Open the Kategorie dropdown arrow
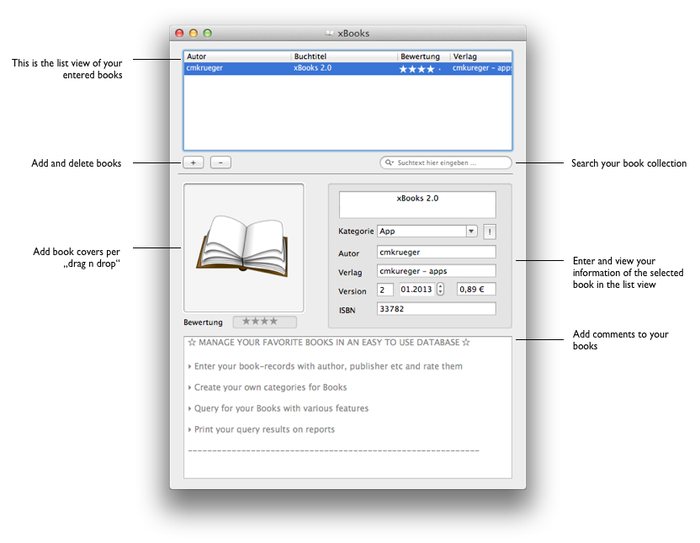 point(471,231)
